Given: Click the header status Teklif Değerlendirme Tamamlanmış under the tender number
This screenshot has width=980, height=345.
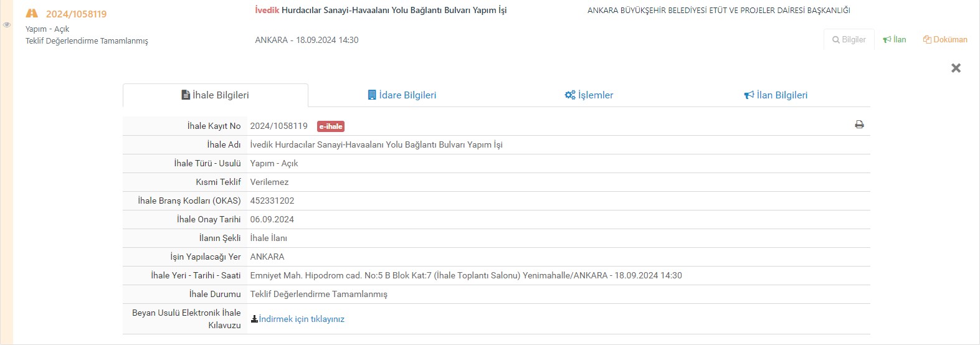Looking at the screenshot, I should point(87,41).
